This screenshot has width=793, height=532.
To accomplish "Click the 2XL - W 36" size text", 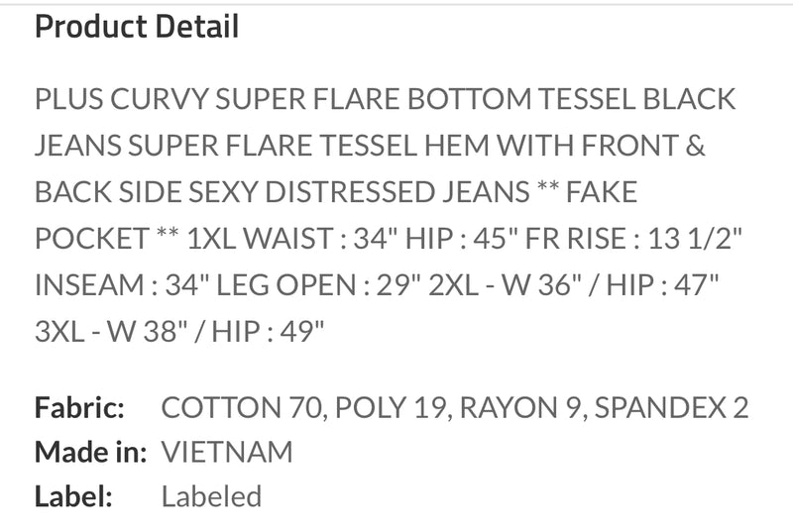I will point(505,284).
